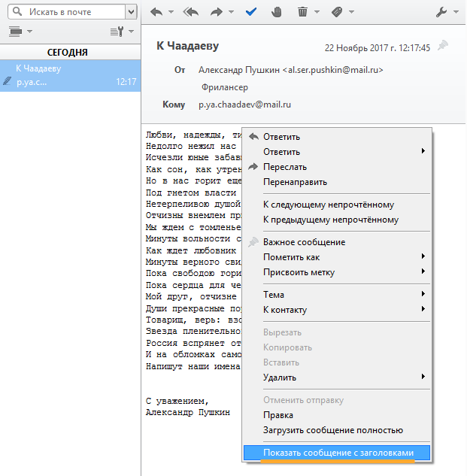Choose 'Переслать' in the context menu
This screenshot has width=467, height=476.
coord(284,167)
